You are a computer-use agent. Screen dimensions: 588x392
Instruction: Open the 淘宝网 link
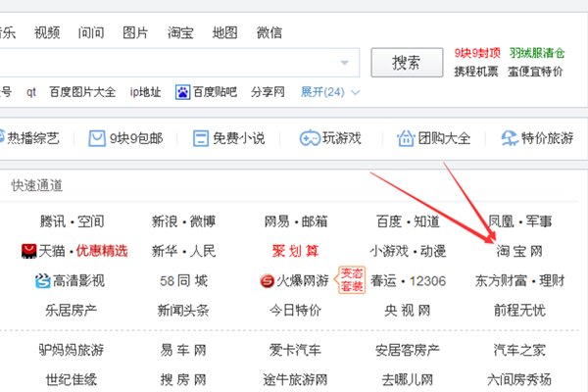coord(519,251)
